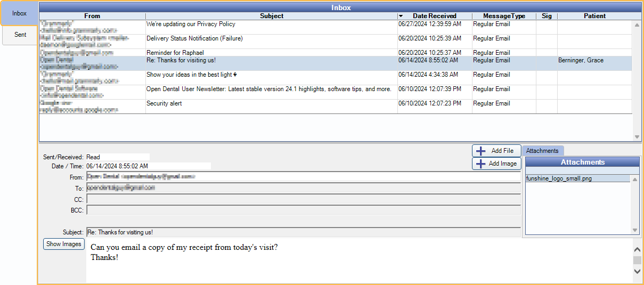Sort inbox by From column header
This screenshot has height=285, width=644.
(92, 16)
